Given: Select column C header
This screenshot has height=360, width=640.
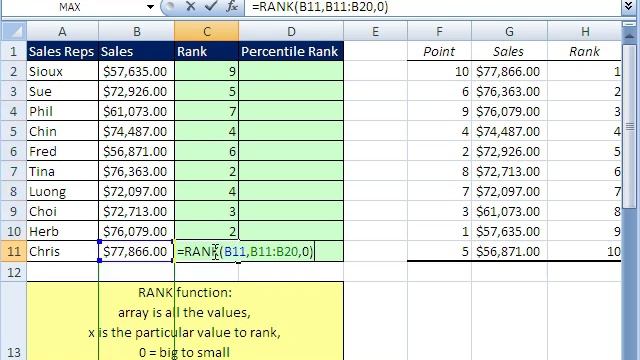Looking at the screenshot, I should (x=207, y=31).
